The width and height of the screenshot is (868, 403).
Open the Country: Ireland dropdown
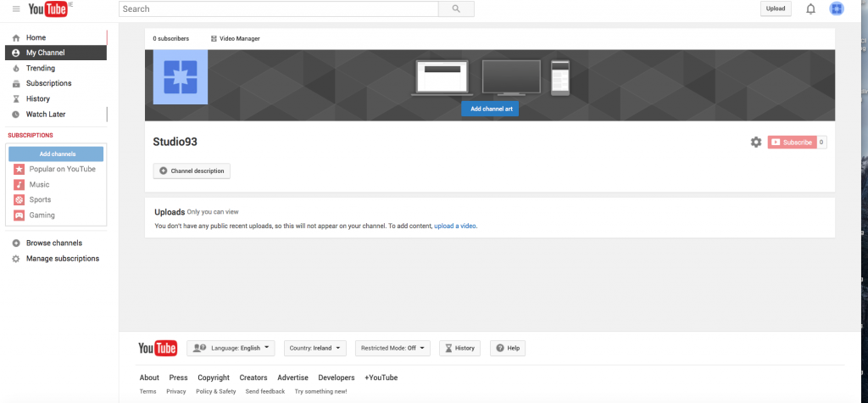tap(315, 348)
